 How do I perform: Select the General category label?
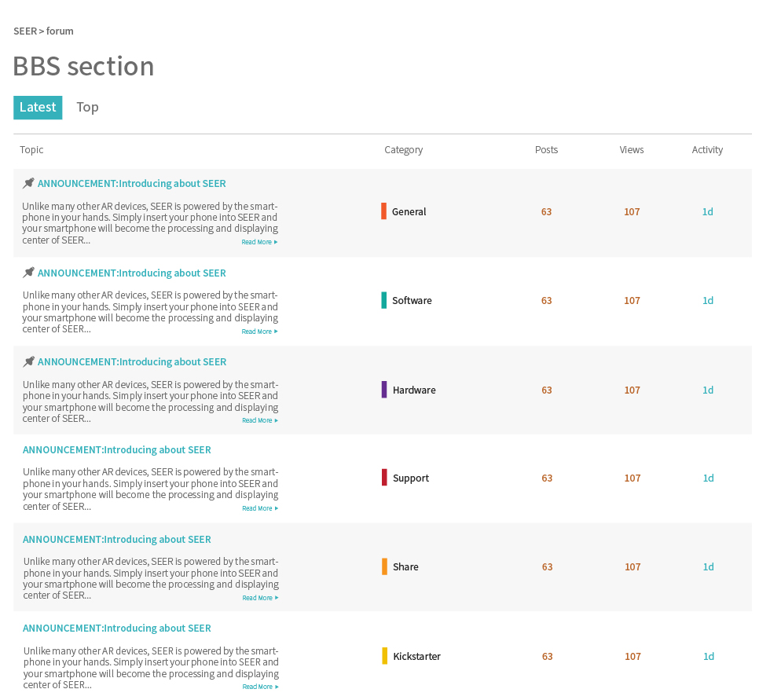coord(409,211)
